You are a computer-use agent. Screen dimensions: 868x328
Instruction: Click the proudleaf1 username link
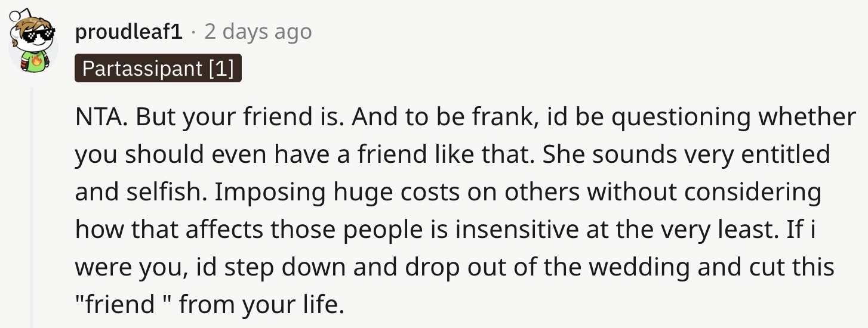click(x=128, y=32)
